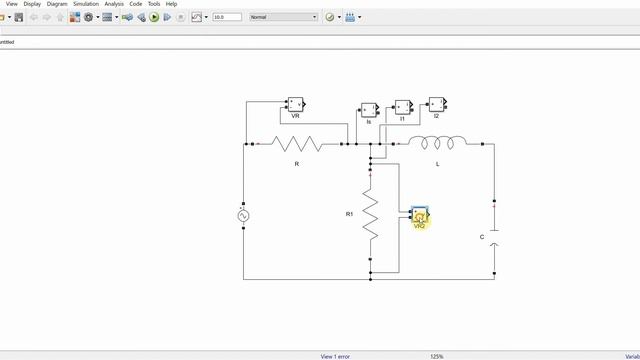This screenshot has width=640, height=360.
Task: Select the untitled model breadcrumb
Action: pos(7,42)
